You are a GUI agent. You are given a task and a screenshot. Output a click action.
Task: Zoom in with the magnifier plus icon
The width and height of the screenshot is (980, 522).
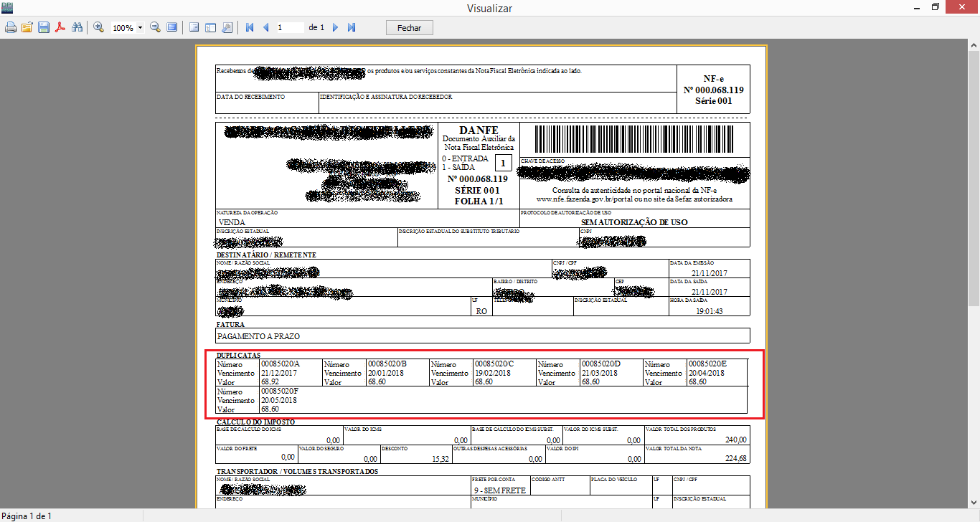(x=98, y=27)
